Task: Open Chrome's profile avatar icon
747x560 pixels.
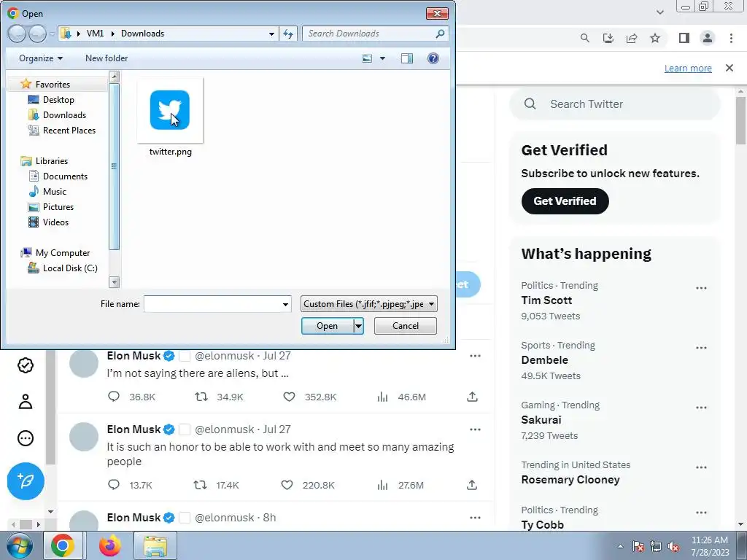Action: click(x=708, y=38)
